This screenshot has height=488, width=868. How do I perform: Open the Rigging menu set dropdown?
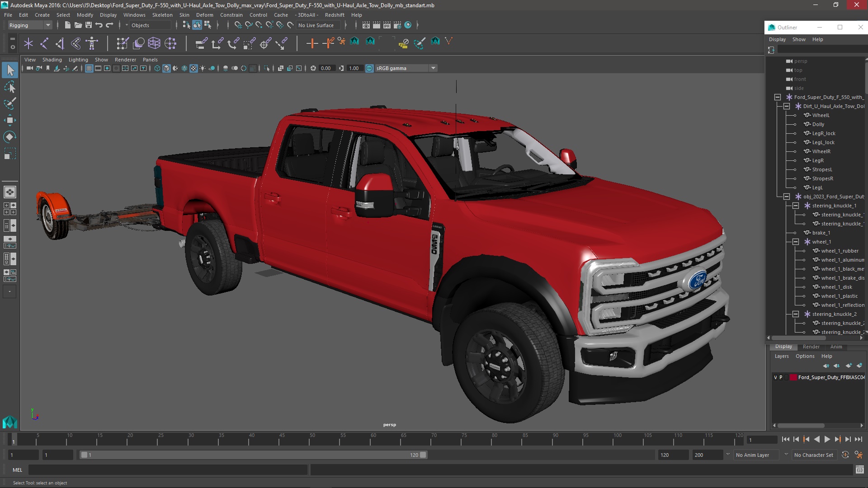tap(30, 25)
